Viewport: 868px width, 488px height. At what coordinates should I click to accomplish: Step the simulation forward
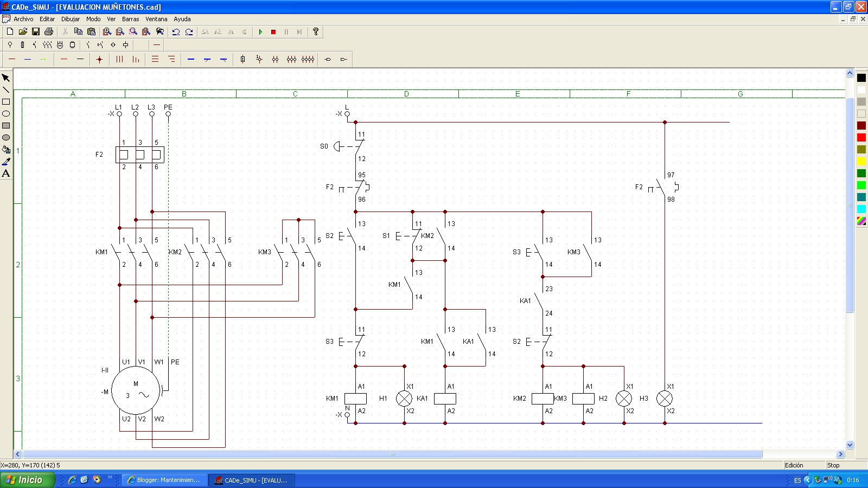299,32
